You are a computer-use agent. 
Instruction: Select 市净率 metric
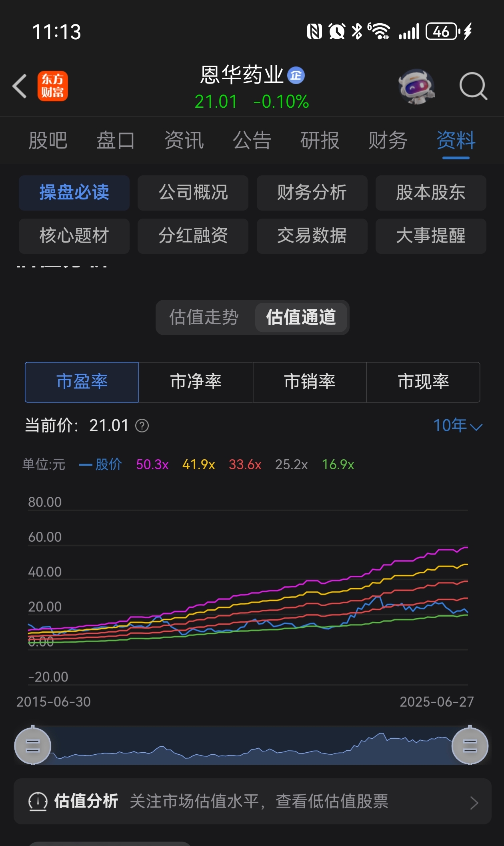point(196,382)
